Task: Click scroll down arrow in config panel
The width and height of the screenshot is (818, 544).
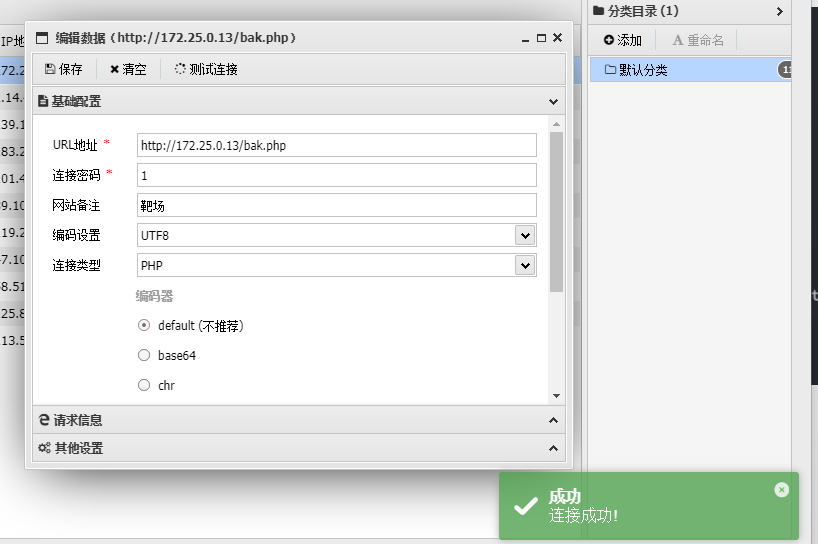Action: pos(556,396)
